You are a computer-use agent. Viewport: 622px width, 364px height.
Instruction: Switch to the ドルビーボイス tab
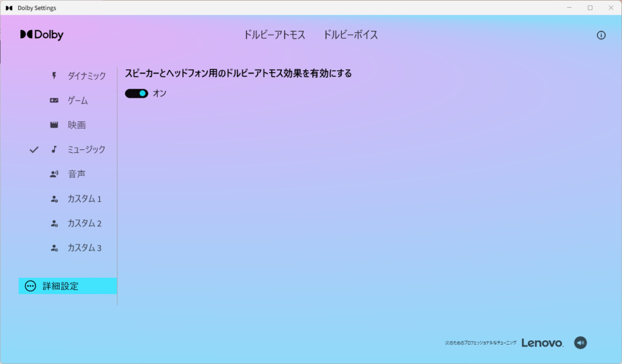(350, 35)
